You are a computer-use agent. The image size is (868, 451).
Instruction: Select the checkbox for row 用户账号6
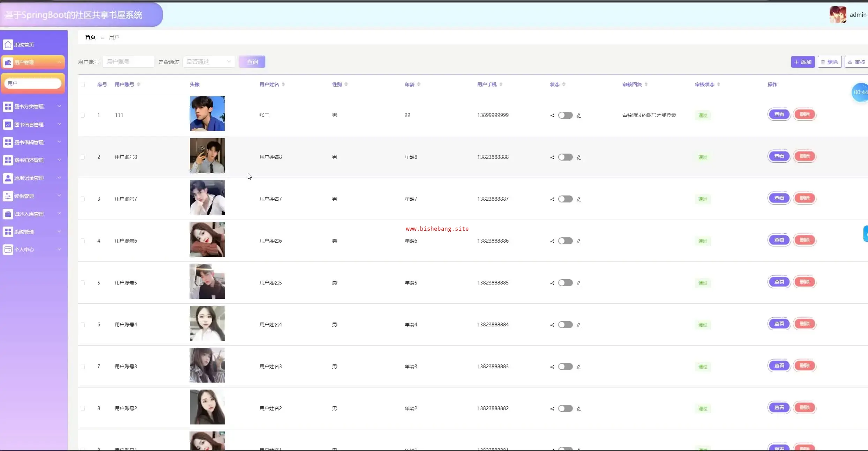(82, 241)
